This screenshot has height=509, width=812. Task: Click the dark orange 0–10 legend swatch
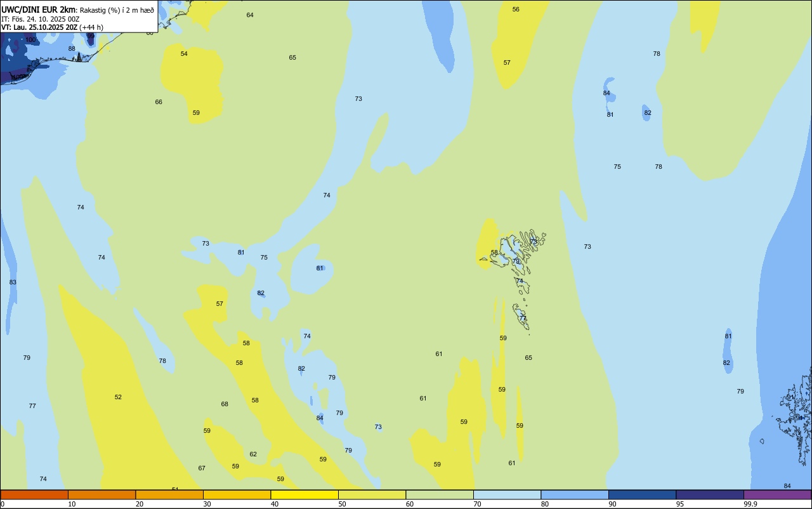[34, 494]
